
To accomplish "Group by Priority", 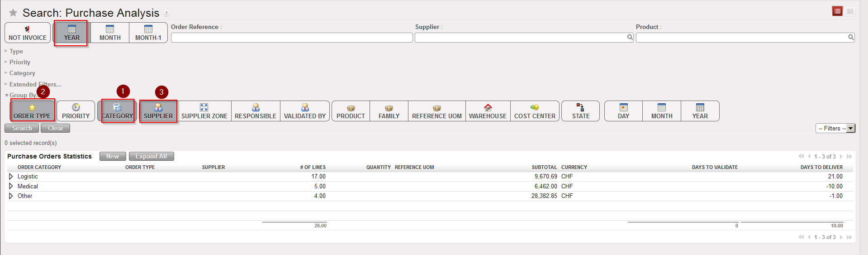I will [x=76, y=111].
